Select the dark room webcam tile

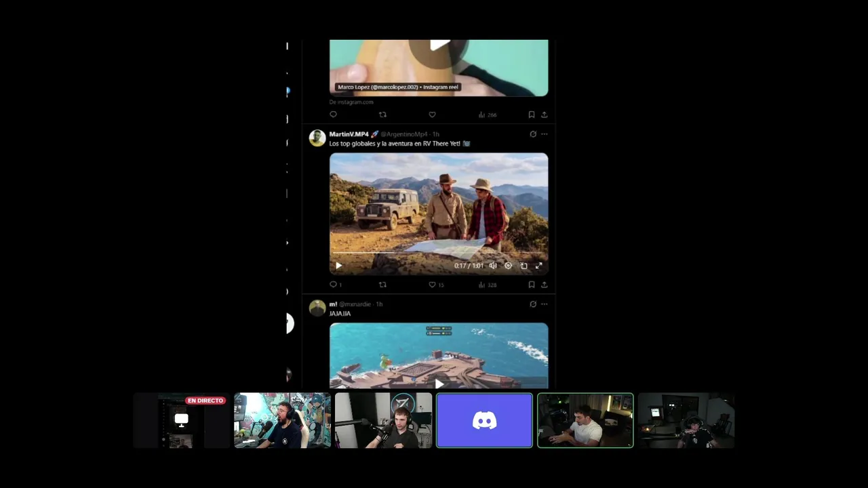686,421
